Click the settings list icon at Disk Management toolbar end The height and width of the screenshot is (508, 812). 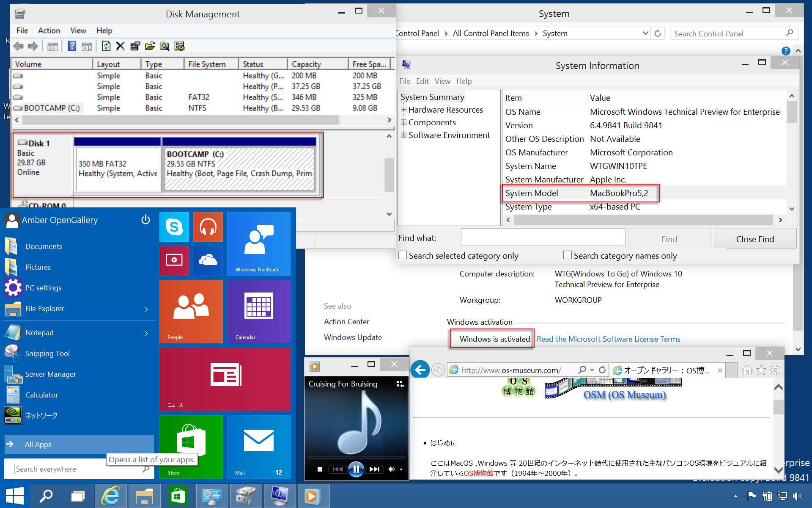tap(179, 46)
